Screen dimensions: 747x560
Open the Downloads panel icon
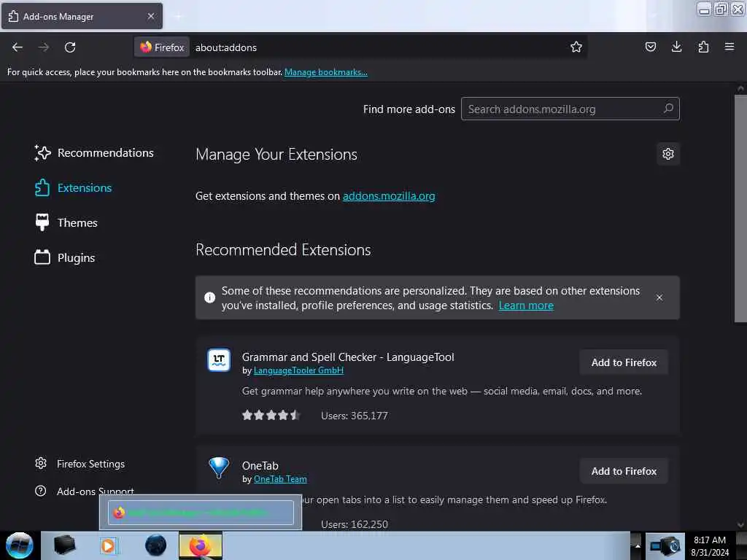[676, 47]
